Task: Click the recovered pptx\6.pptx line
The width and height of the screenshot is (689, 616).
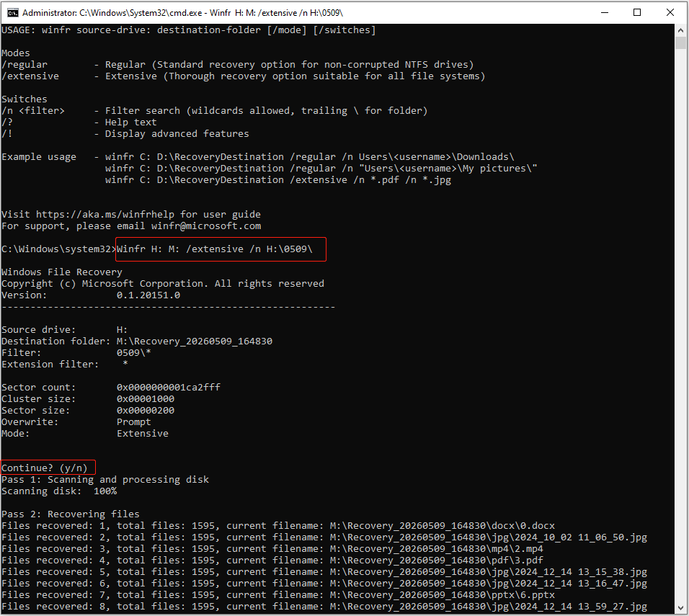Action: click(x=278, y=595)
